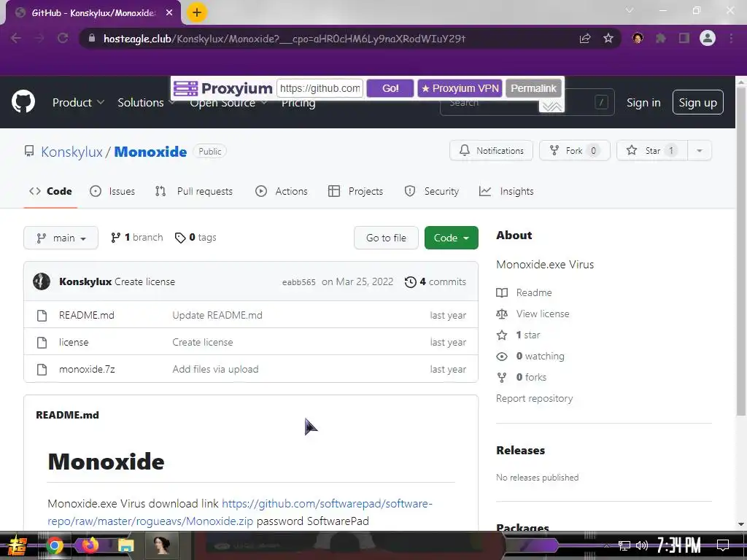
Task: Fork the repository
Action: pos(575,150)
